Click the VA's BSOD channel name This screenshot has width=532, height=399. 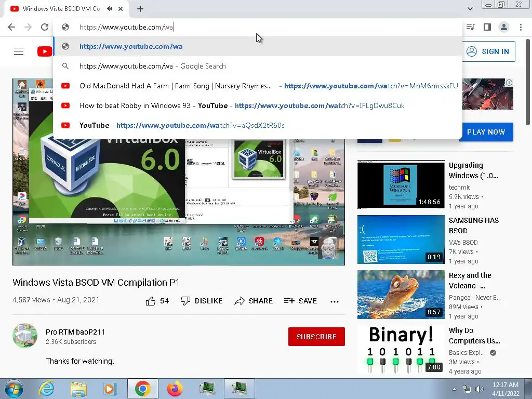(463, 242)
